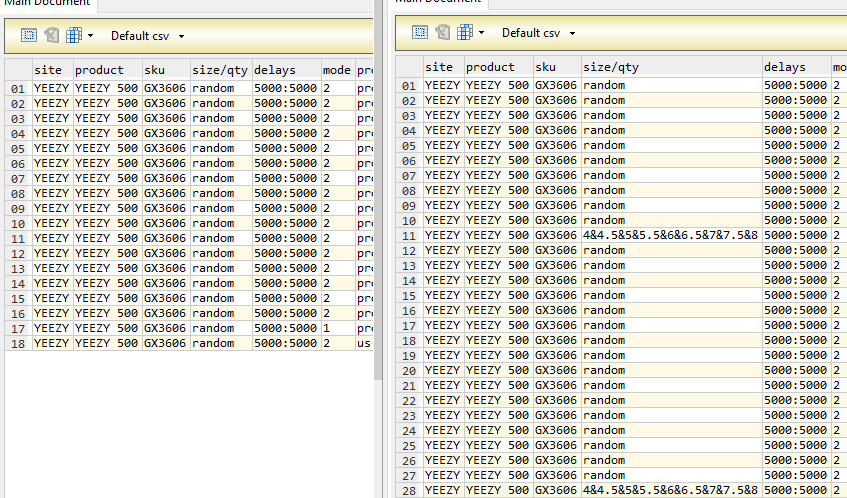Select row 28 header in right pane
The height and width of the screenshot is (498, 847).
tap(409, 490)
